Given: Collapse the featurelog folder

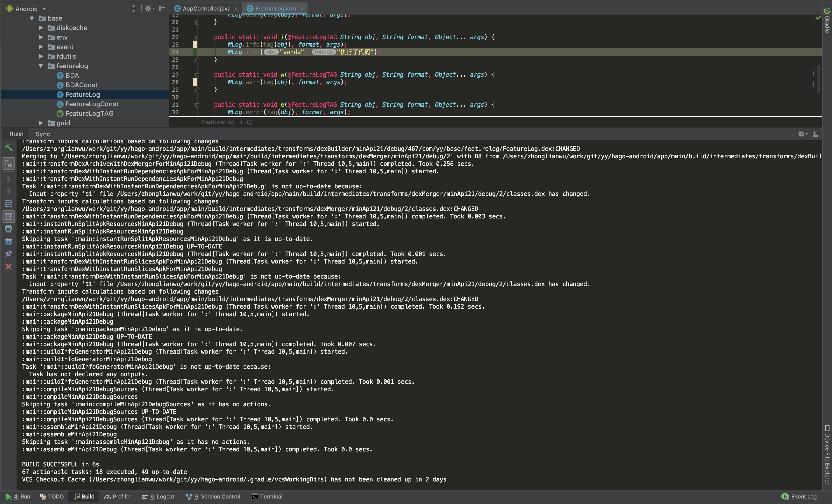Looking at the screenshot, I should click(x=41, y=66).
